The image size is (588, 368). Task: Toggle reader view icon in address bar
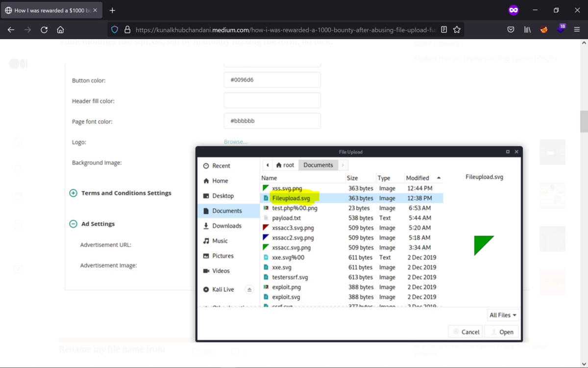pos(444,29)
